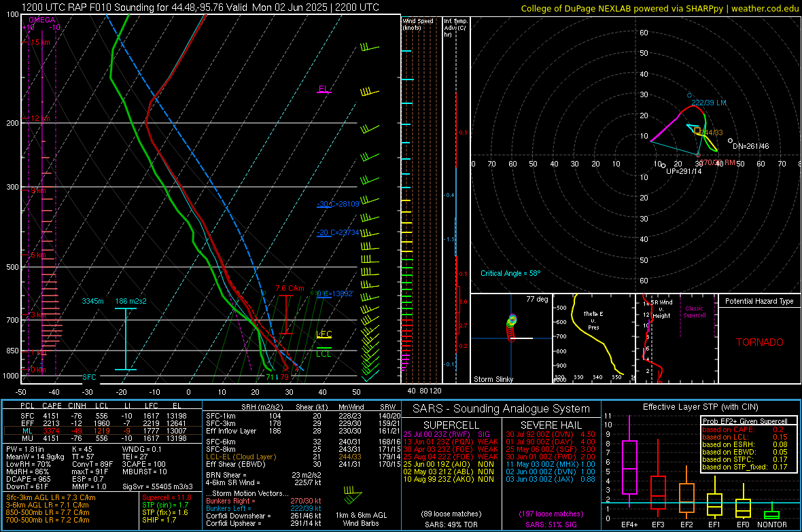Select the "01 Jul 90 00Z (DAY)" hail analogue

point(551,442)
